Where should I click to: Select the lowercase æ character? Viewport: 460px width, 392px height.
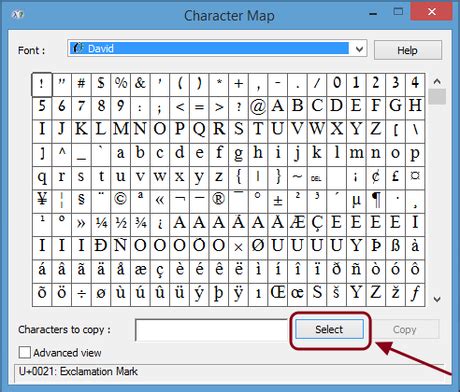(x=140, y=272)
